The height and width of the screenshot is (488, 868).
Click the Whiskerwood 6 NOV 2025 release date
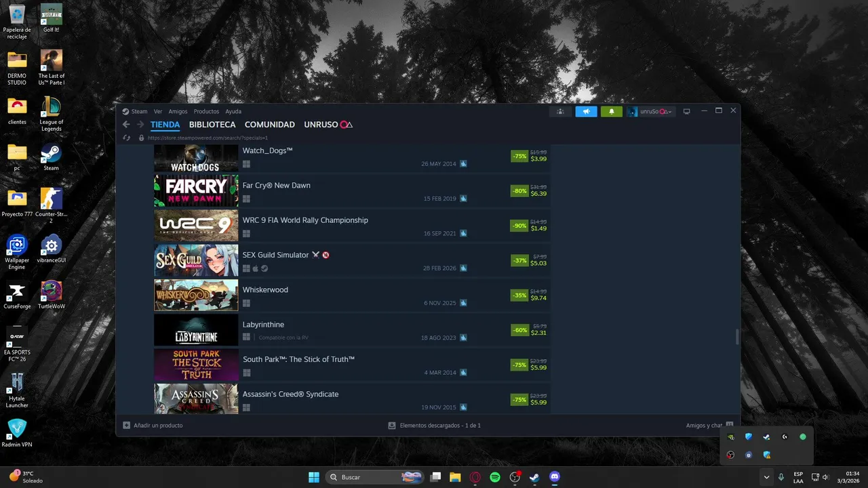pyautogui.click(x=440, y=303)
